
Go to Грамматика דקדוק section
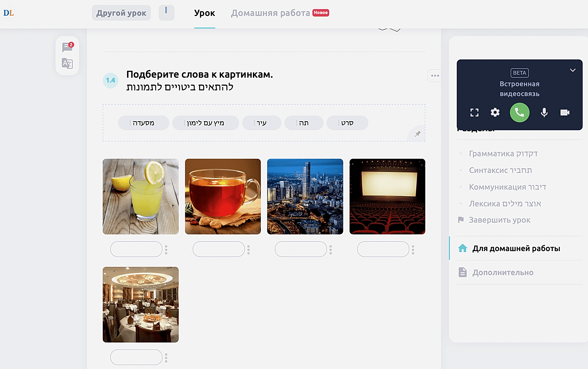pos(503,154)
